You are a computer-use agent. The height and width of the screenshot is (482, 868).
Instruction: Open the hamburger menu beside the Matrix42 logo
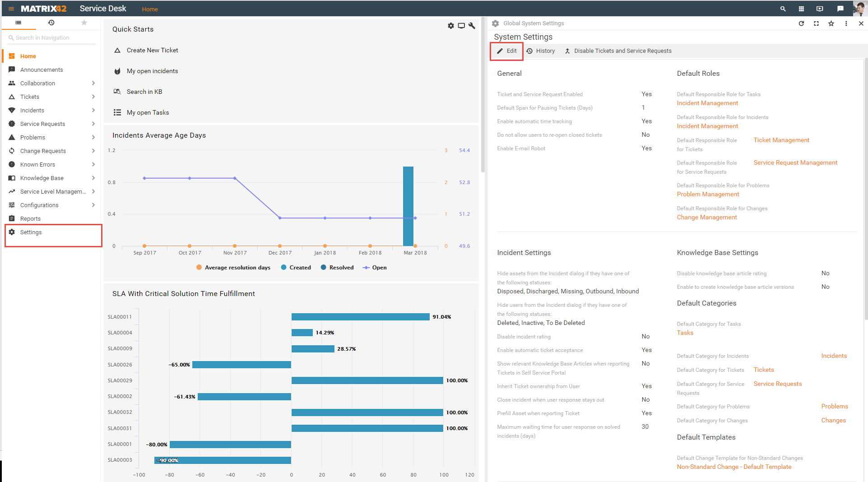(11, 9)
